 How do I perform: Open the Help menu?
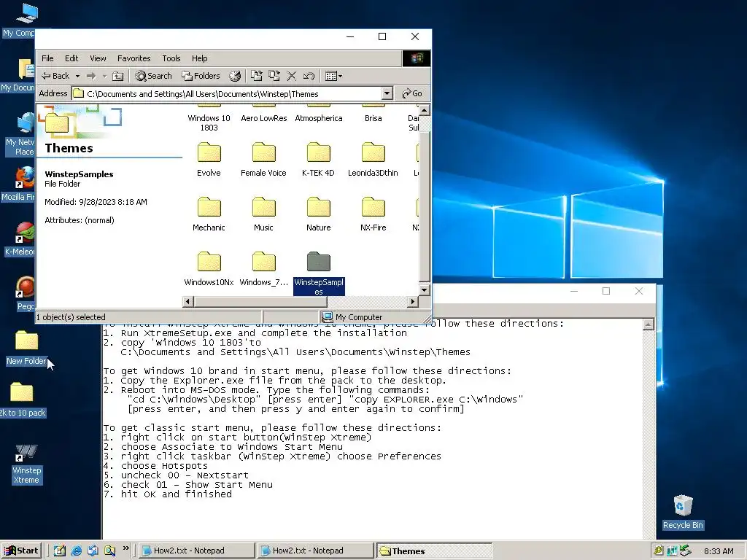coord(200,58)
